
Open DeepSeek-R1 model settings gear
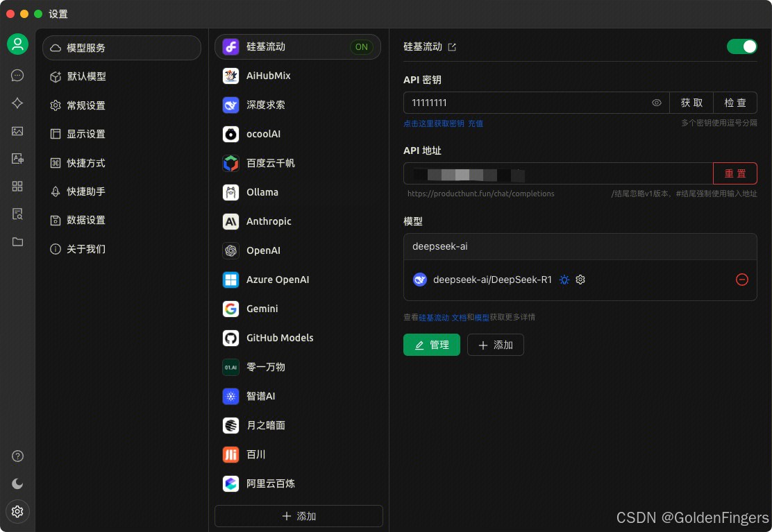[580, 280]
